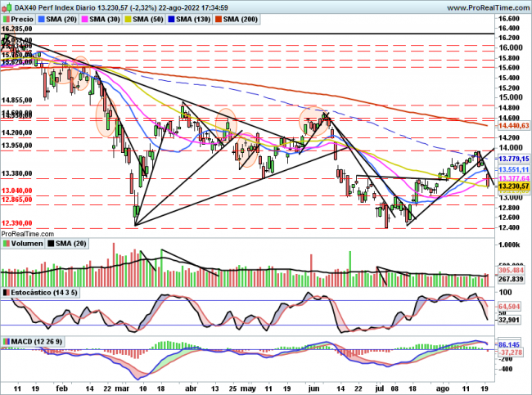Click the stochastic value tag 64,504
This screenshot has width=532, height=395.
(513, 305)
